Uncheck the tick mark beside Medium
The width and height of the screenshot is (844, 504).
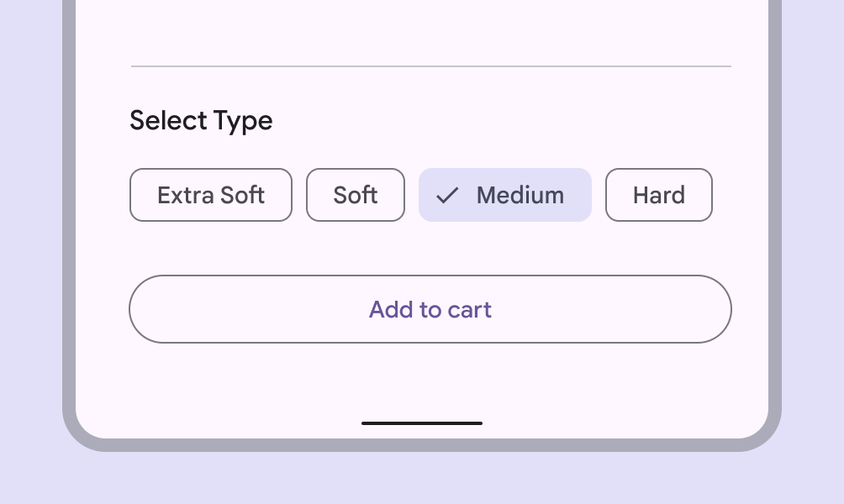(447, 196)
